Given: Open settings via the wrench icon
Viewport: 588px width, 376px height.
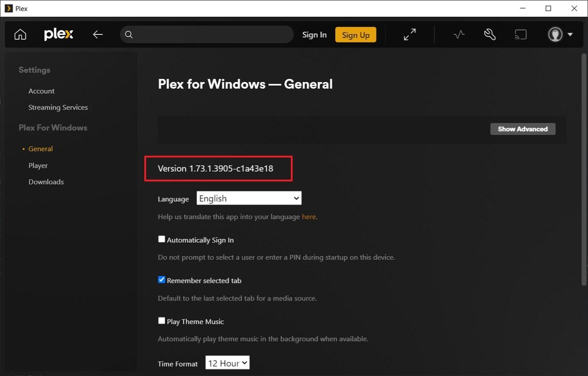Looking at the screenshot, I should pos(490,34).
